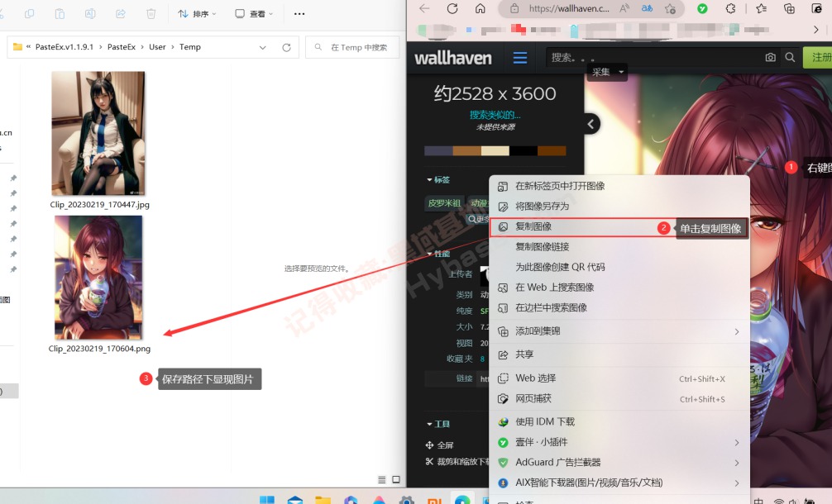Select the beige color swatch in palette

tap(495, 150)
